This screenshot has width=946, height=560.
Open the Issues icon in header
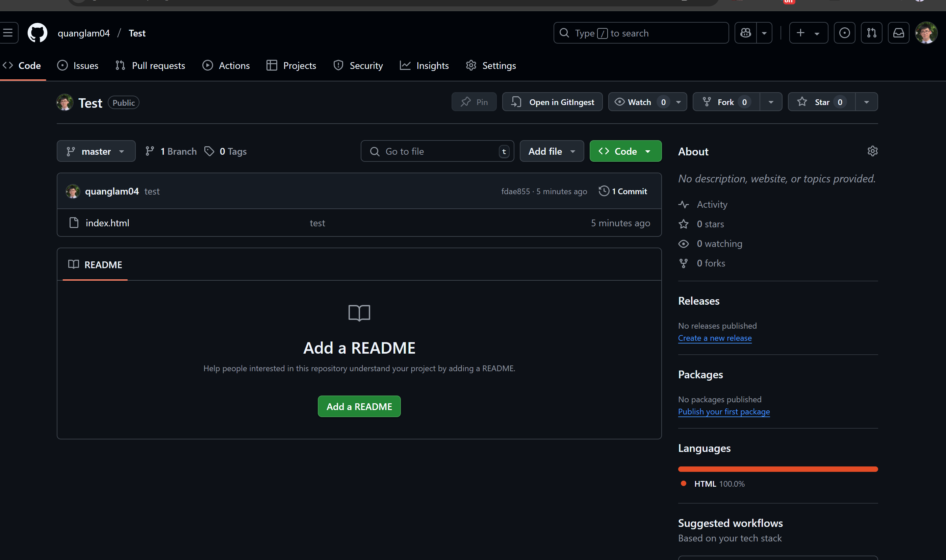(x=844, y=33)
